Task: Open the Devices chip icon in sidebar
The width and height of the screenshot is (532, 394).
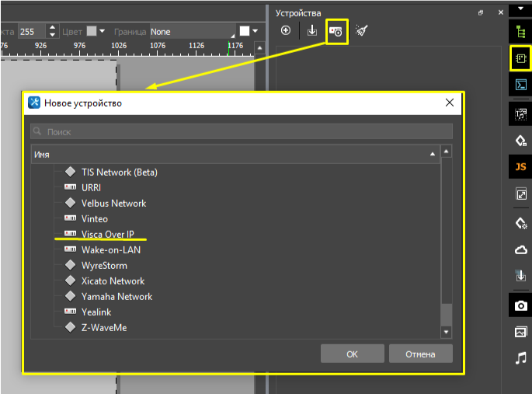Action: coord(520,58)
